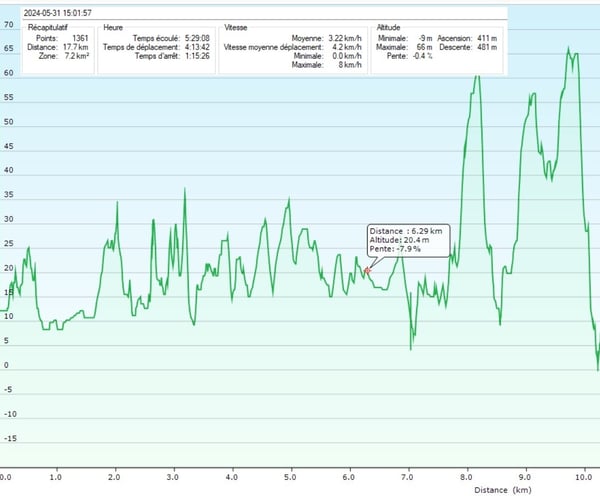
Task: Click the Maximale 8 km/h speed value
Action: pos(350,65)
